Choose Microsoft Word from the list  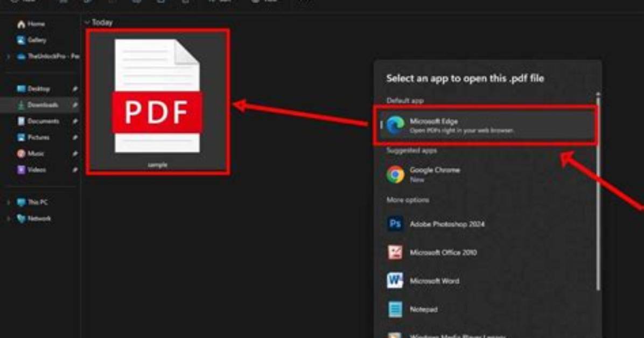pos(486,281)
